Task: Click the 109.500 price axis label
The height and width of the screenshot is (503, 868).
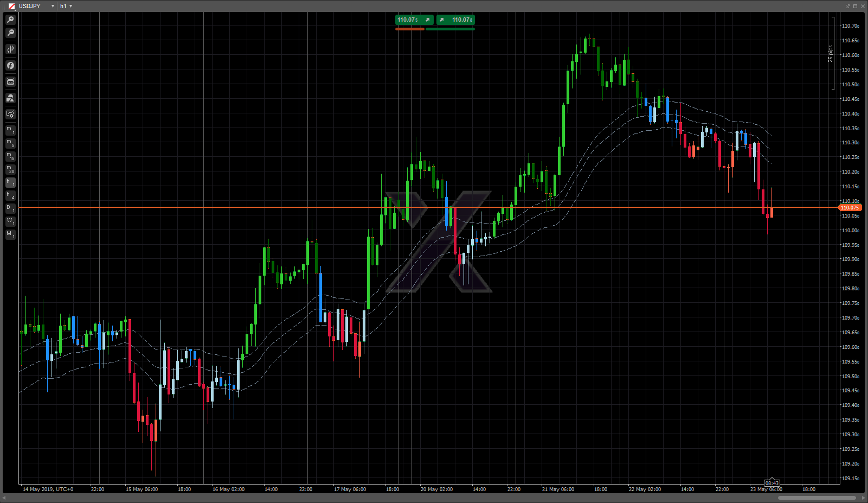Action: 850,376
